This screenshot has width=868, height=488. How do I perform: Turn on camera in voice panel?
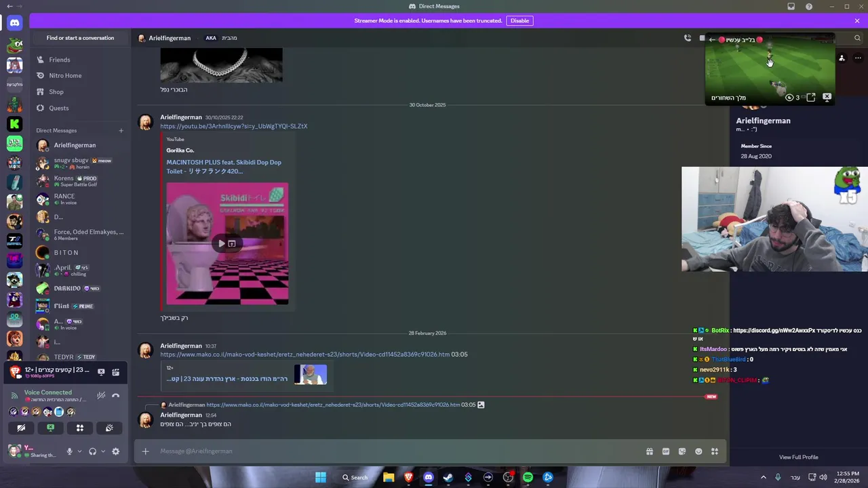pos(21,428)
